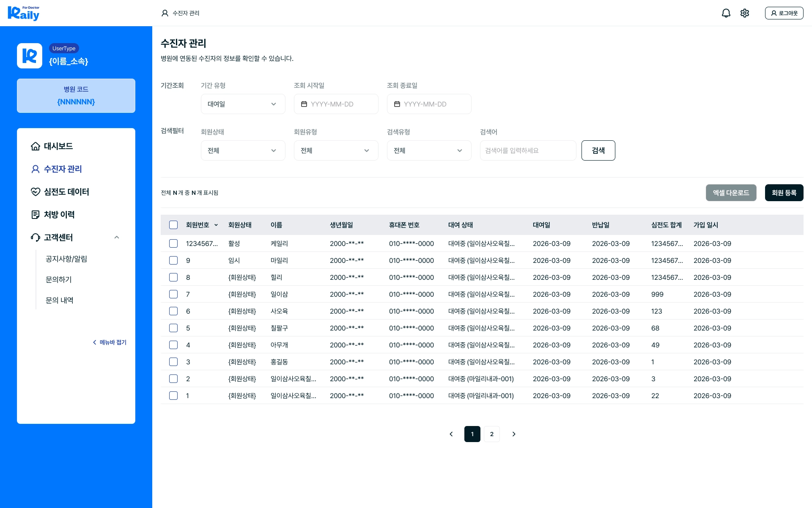Check the row for member 케일리
Screen dimensions: 812x508
(x=173, y=243)
